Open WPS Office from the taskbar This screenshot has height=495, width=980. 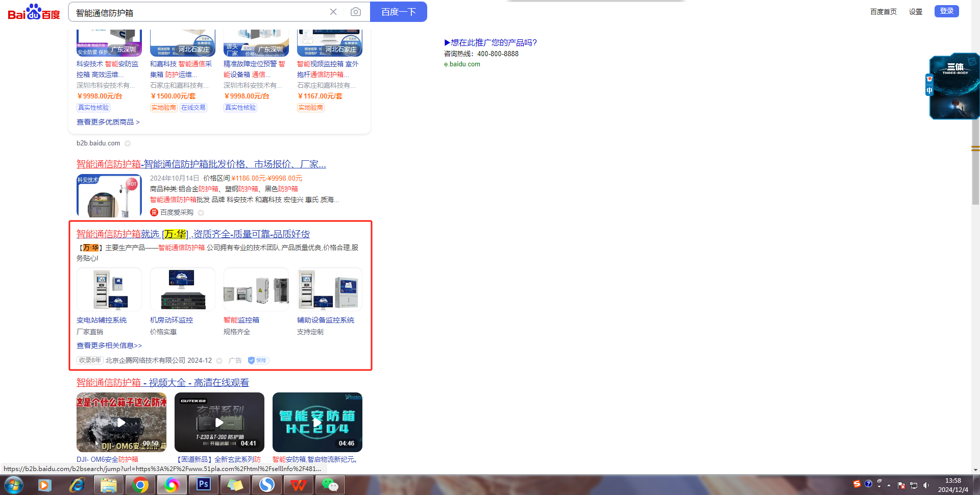pos(298,485)
